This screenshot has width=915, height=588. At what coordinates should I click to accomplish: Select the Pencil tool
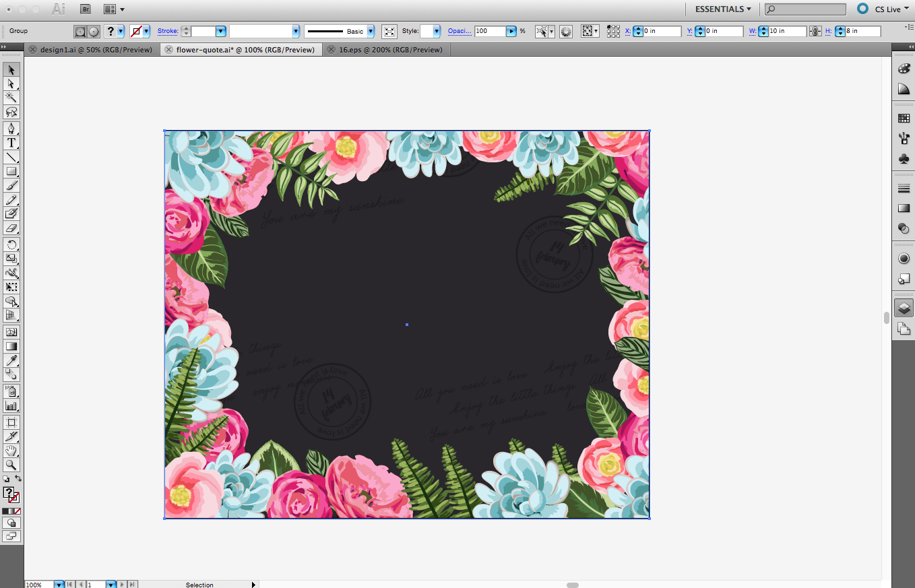pos(11,199)
